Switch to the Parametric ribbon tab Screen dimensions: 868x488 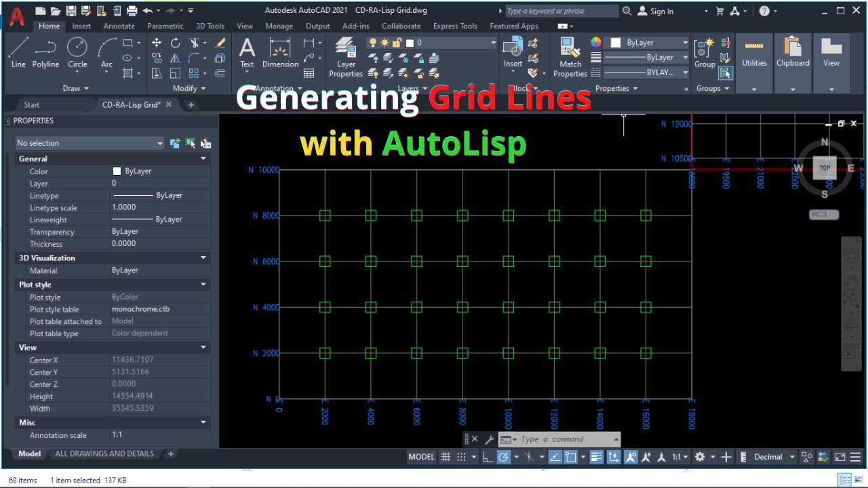[165, 26]
